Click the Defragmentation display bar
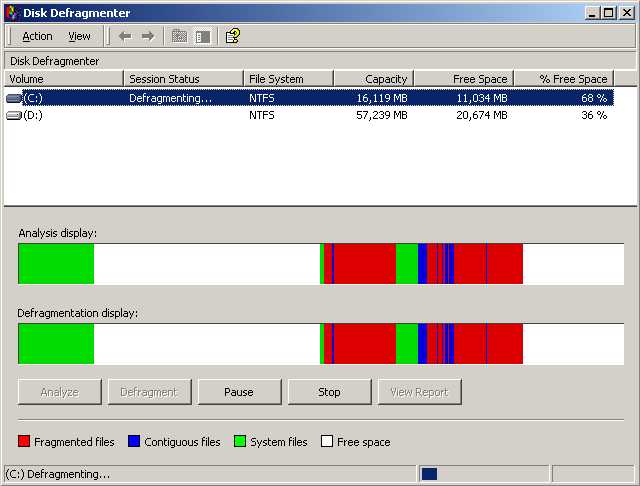The image size is (640, 486). [321, 344]
